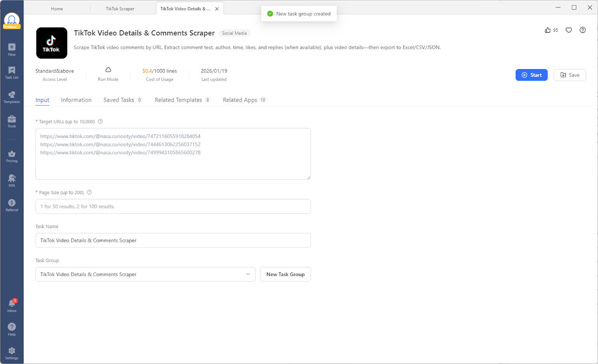The width and height of the screenshot is (598, 364).
Task: Open Task List in sidebar
Action: click(x=12, y=72)
